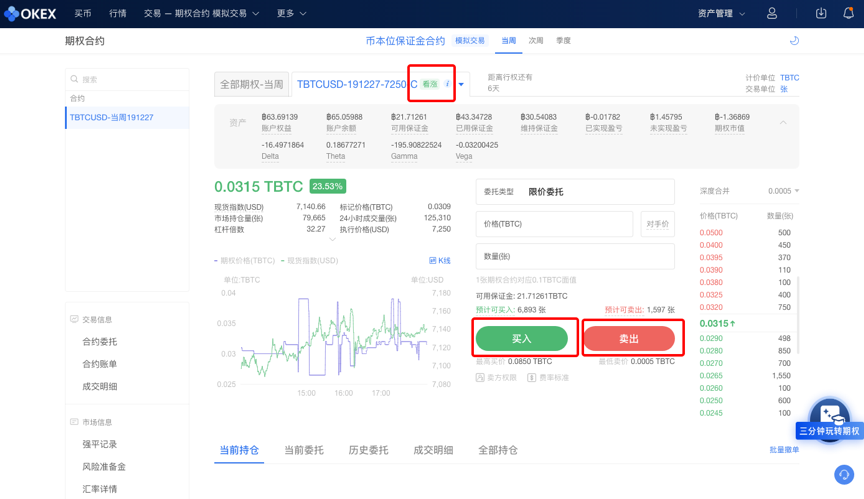Expand the 交易 期权合约 模拟交易 menu

click(x=201, y=13)
